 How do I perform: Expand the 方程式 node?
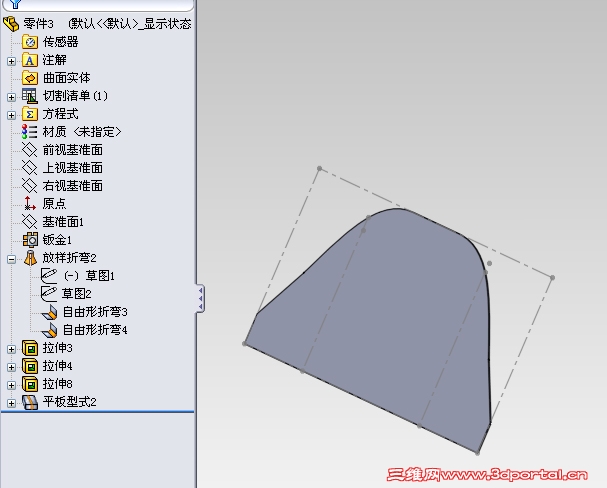click(x=11, y=115)
